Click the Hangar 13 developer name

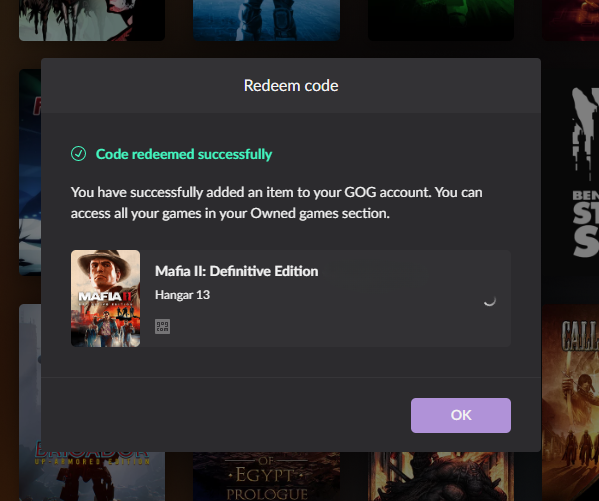[182, 295]
